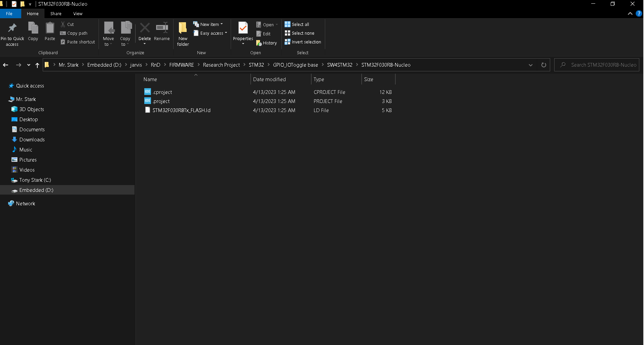This screenshot has height=345, width=644.
Task: Switch to the Share ribbon tab
Action: tap(56, 13)
